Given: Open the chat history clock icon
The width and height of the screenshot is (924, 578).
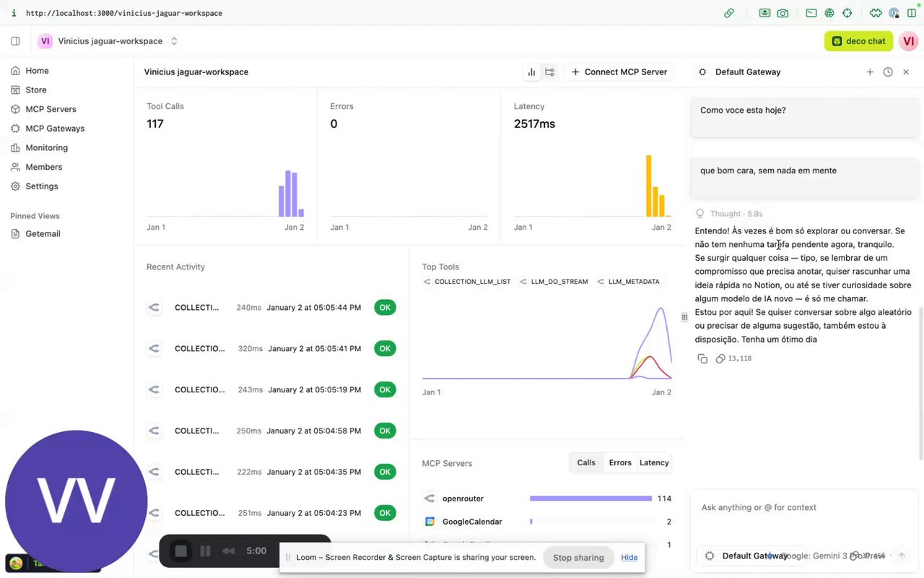Looking at the screenshot, I should (888, 72).
